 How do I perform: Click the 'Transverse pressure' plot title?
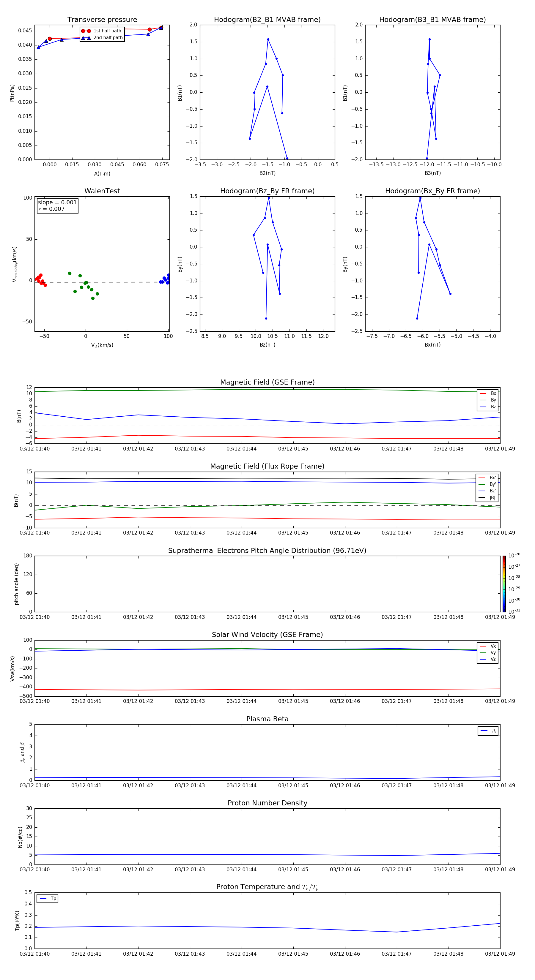tap(102, 20)
